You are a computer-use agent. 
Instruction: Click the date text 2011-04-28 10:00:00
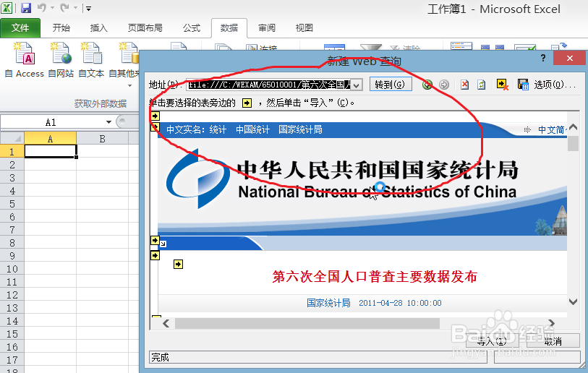coord(400,303)
